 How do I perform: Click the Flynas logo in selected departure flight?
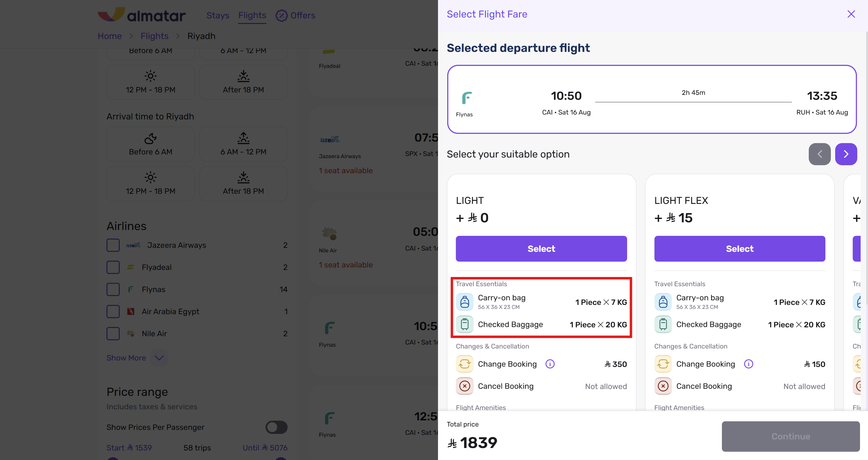(x=467, y=98)
